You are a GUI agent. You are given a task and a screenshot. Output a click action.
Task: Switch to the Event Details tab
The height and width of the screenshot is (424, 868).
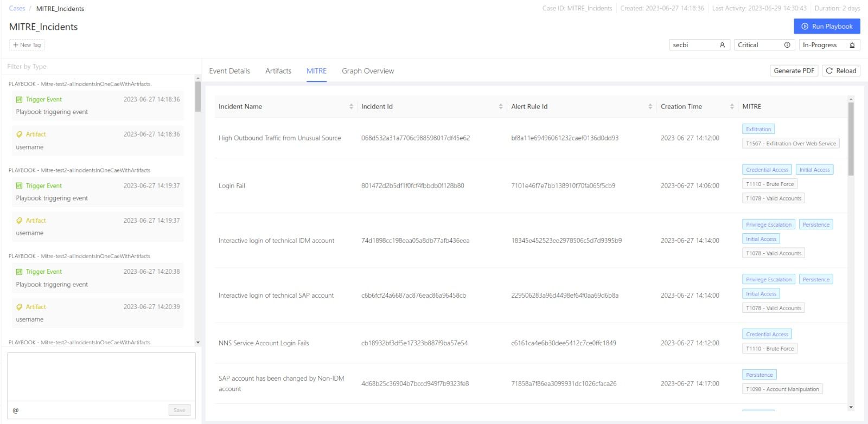229,71
